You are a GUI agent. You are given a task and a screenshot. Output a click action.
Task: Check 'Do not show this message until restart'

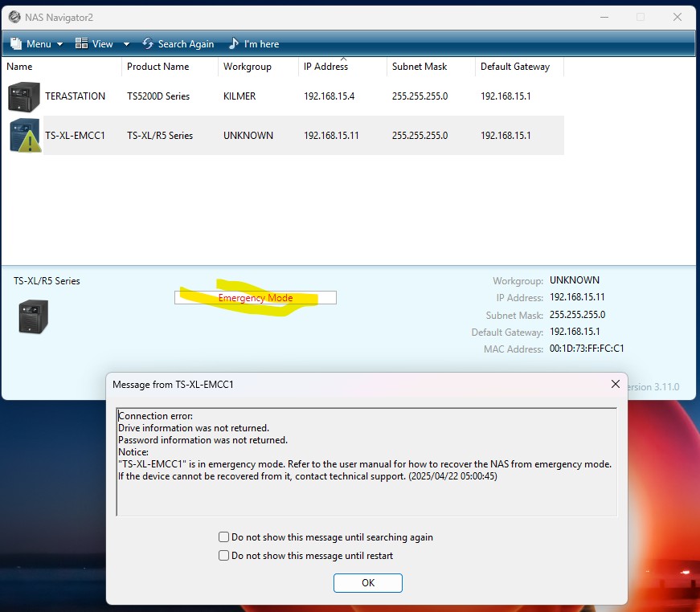pos(223,555)
